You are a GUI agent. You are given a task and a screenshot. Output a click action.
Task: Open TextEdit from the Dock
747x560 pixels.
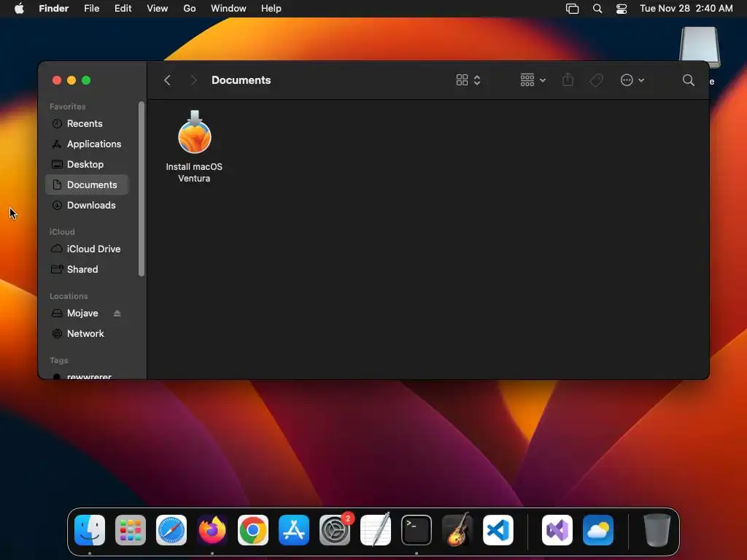(x=376, y=529)
